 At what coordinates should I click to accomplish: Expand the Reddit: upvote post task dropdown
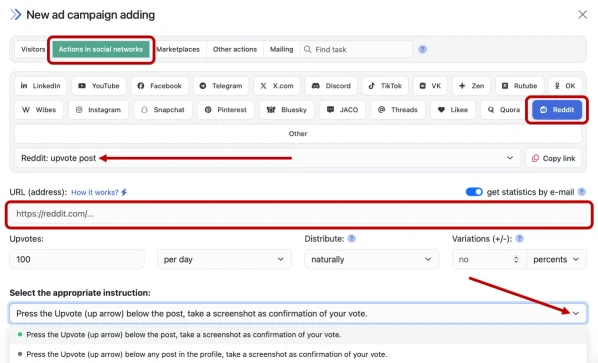click(x=267, y=158)
